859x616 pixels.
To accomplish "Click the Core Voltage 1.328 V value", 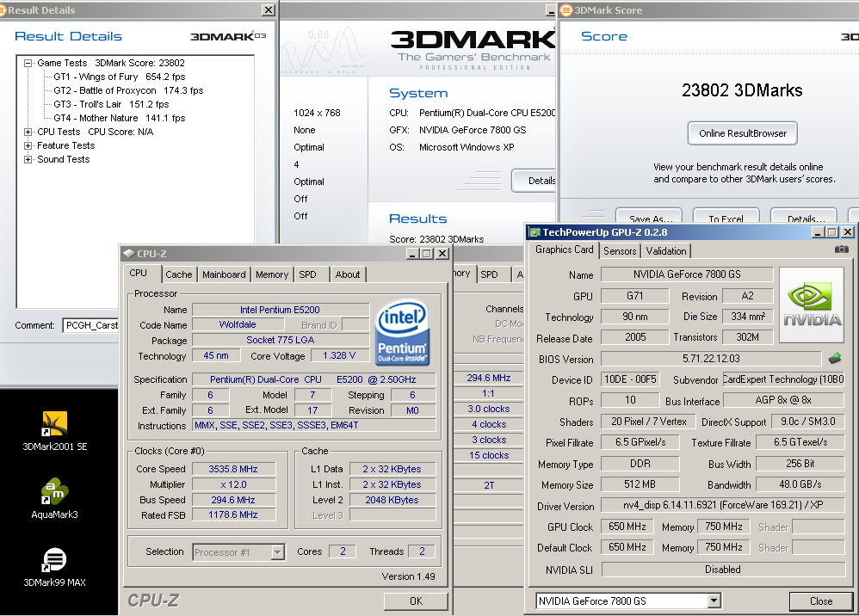I will (339, 355).
